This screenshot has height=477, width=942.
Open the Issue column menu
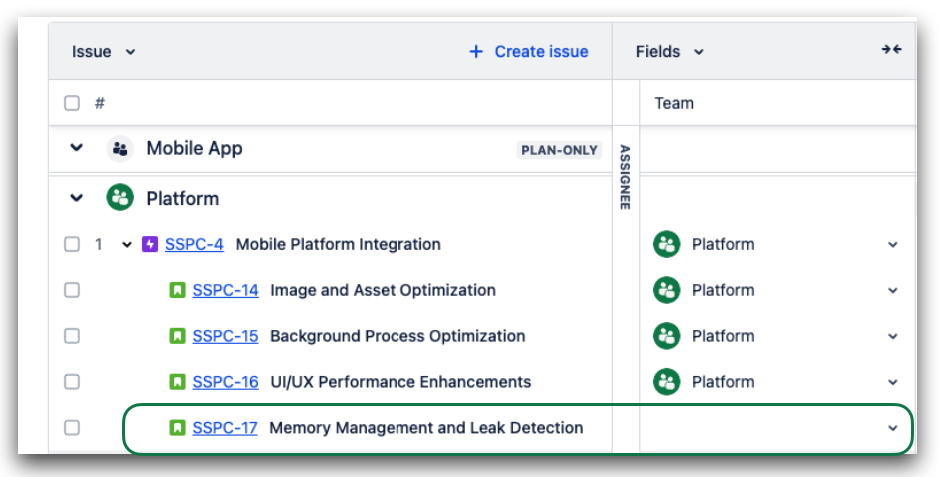pyautogui.click(x=103, y=52)
